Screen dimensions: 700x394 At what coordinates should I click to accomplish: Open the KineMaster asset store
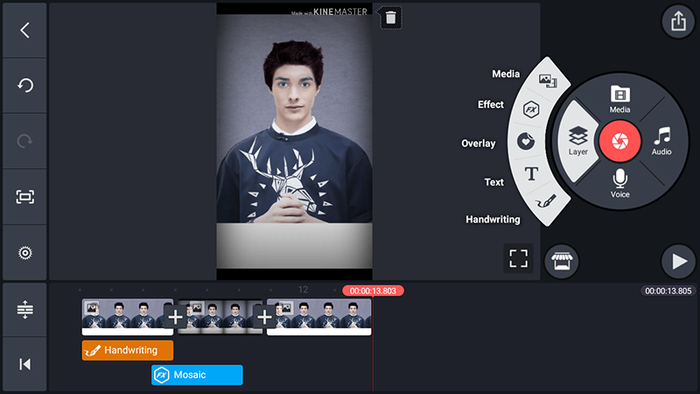pyautogui.click(x=562, y=261)
